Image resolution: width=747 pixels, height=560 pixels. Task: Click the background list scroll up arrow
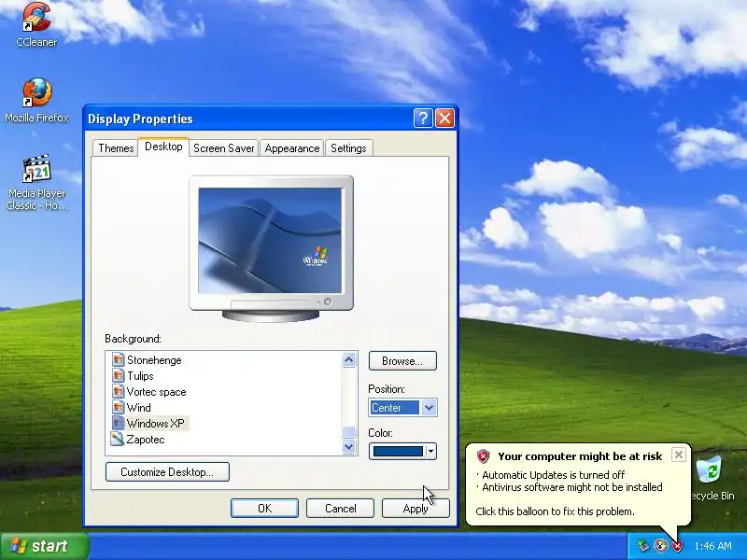tap(348, 360)
